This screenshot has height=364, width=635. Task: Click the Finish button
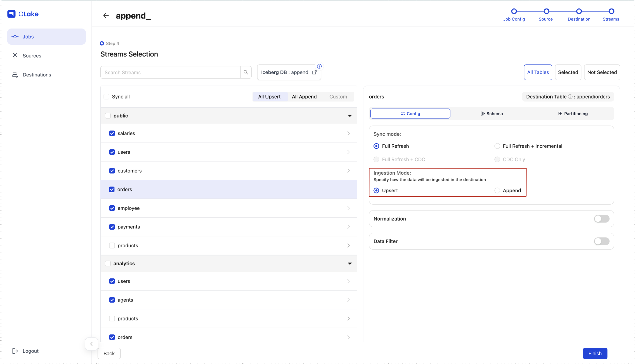click(x=595, y=353)
